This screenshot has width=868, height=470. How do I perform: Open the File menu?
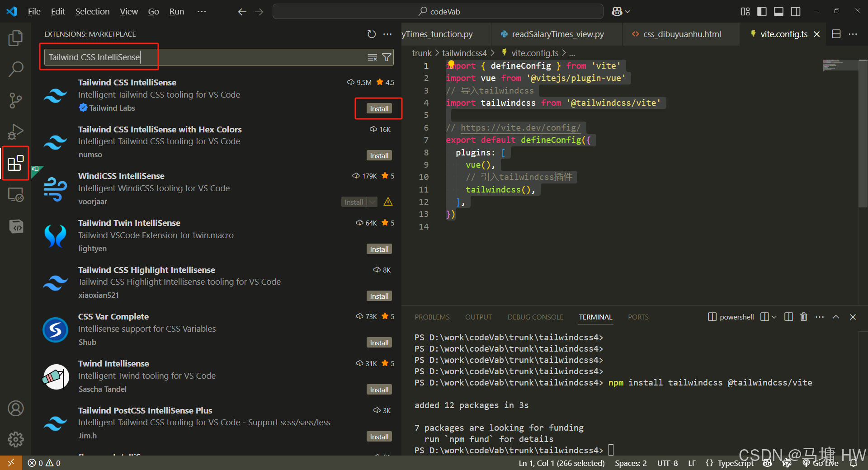pos(34,11)
